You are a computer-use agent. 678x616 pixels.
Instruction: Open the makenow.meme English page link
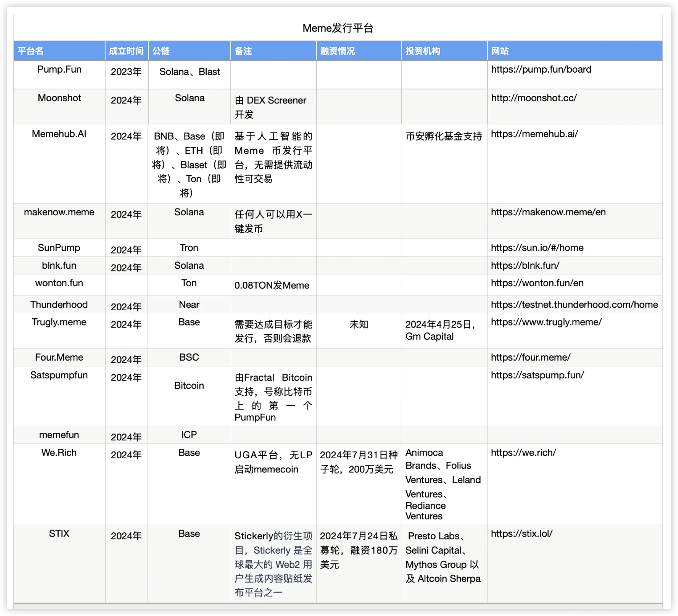(x=547, y=213)
